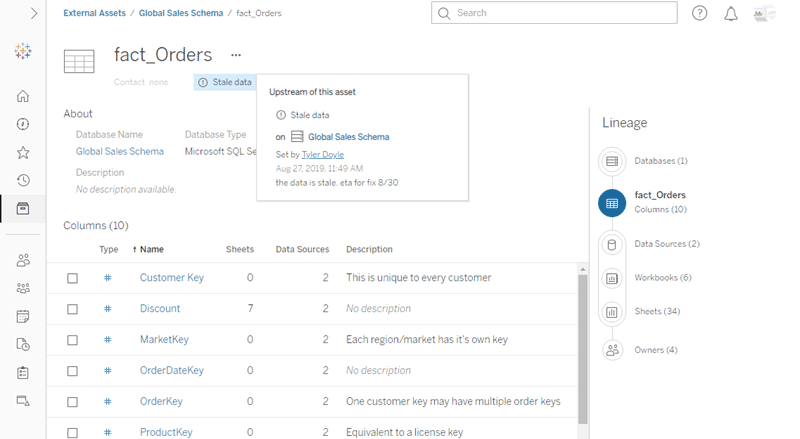Open the Recents clock icon
Screen dimensions: 800x439
[23, 181]
